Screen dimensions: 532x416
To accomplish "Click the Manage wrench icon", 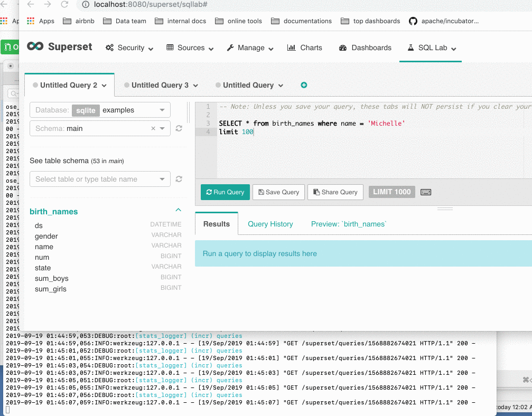I will click(230, 48).
